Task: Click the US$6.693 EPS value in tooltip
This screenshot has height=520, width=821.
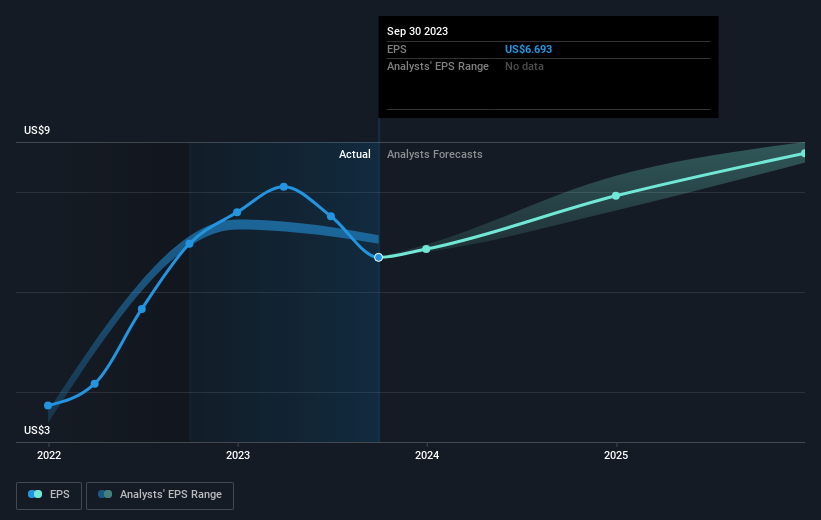Action: tap(528, 49)
